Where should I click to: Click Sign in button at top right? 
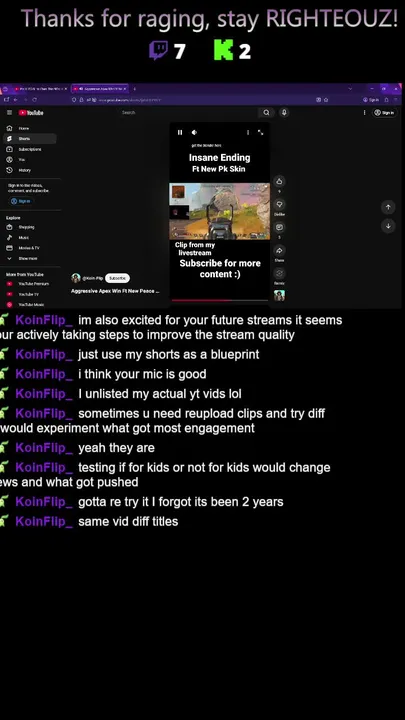pyautogui.click(x=384, y=112)
